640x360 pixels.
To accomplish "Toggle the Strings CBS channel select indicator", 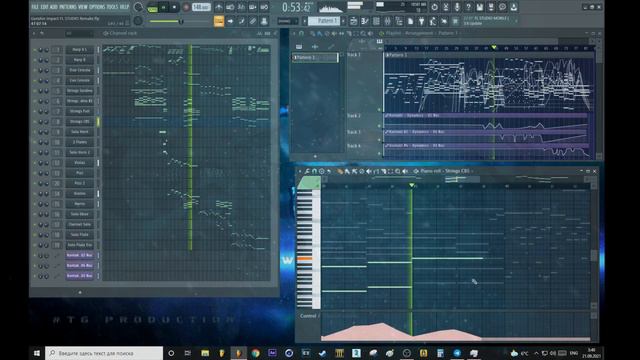I will pyautogui.click(x=98, y=122).
